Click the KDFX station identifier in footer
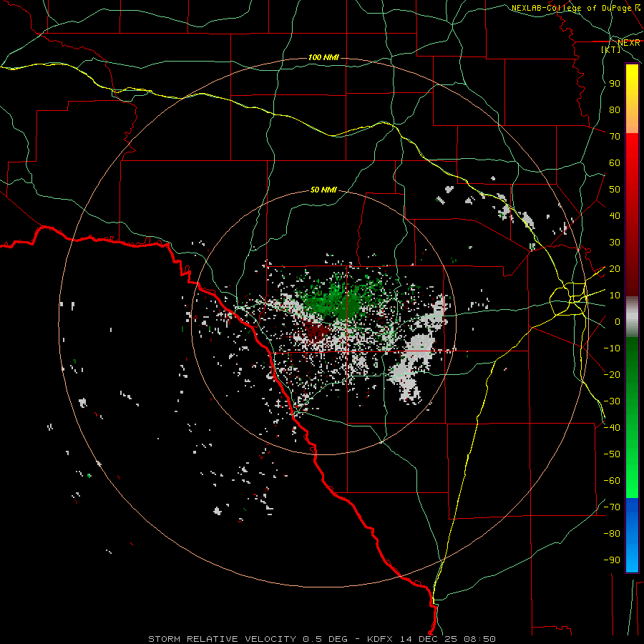This screenshot has height=644, width=644. [379, 639]
